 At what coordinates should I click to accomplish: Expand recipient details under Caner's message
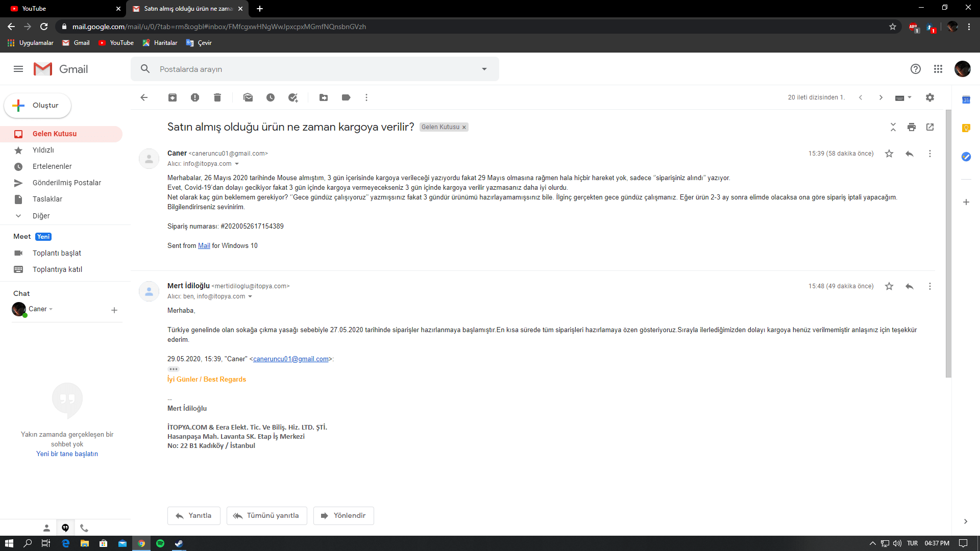[237, 164]
